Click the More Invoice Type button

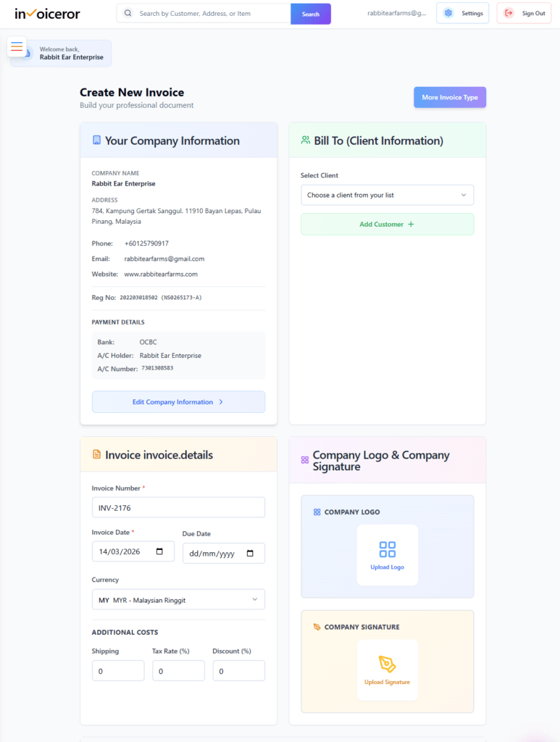coord(449,96)
